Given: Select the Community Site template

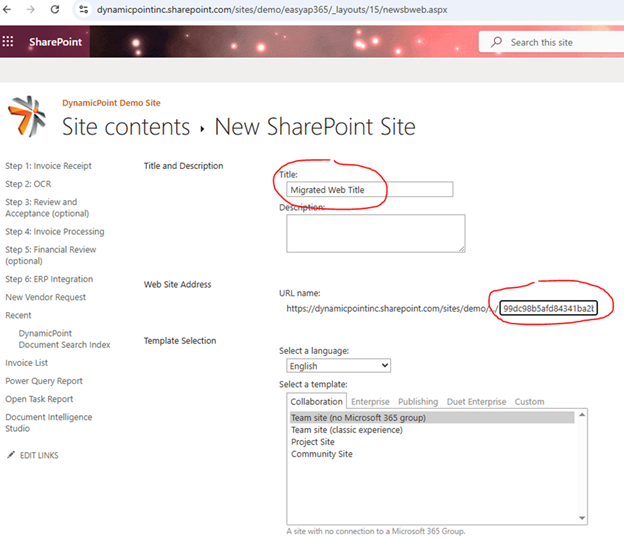Looking at the screenshot, I should [322, 454].
